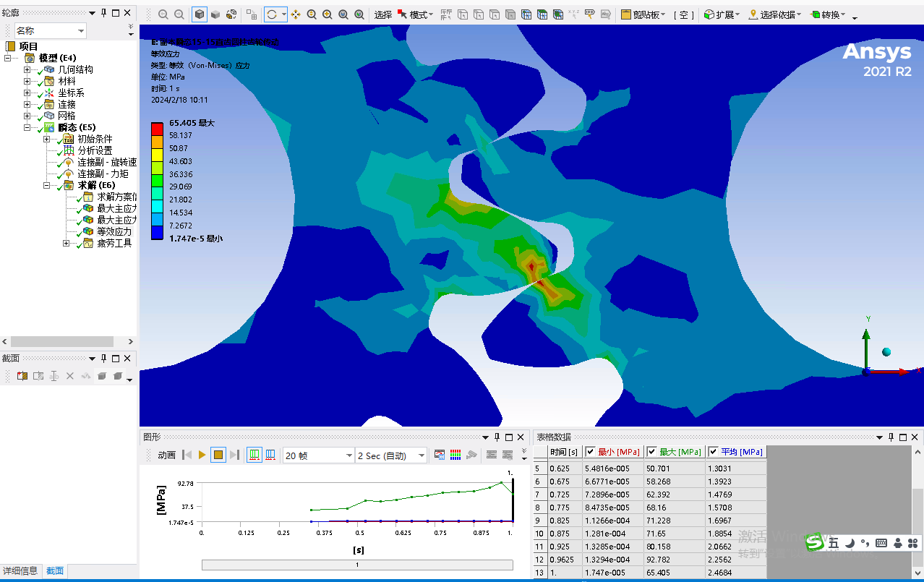Select the pan view tool
The width and height of the screenshot is (924, 582).
[x=296, y=14]
